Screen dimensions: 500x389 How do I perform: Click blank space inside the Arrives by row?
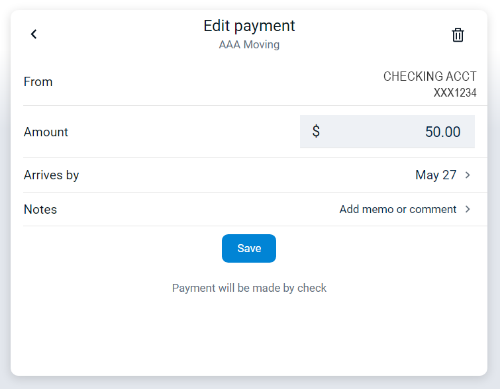pyautogui.click(x=247, y=175)
